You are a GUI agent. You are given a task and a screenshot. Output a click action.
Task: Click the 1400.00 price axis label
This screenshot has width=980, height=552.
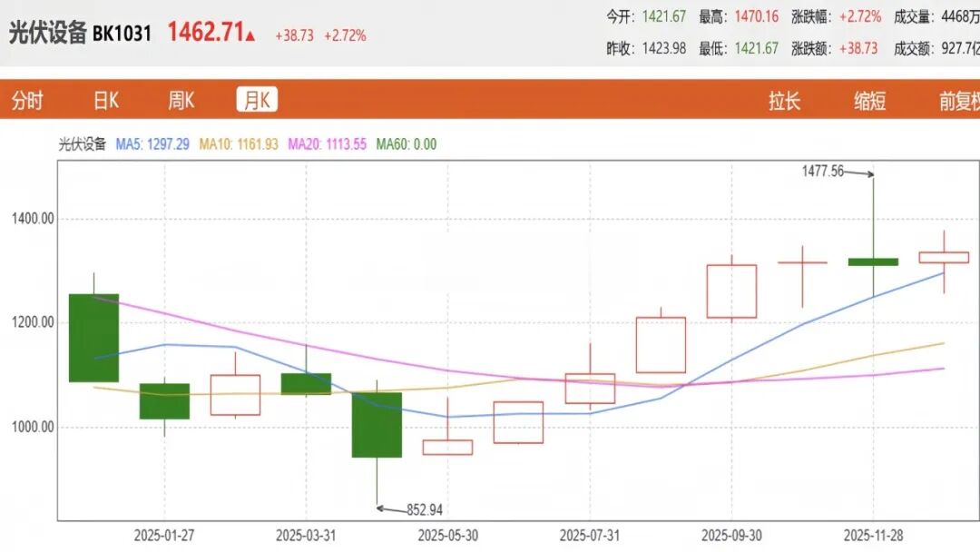point(34,219)
